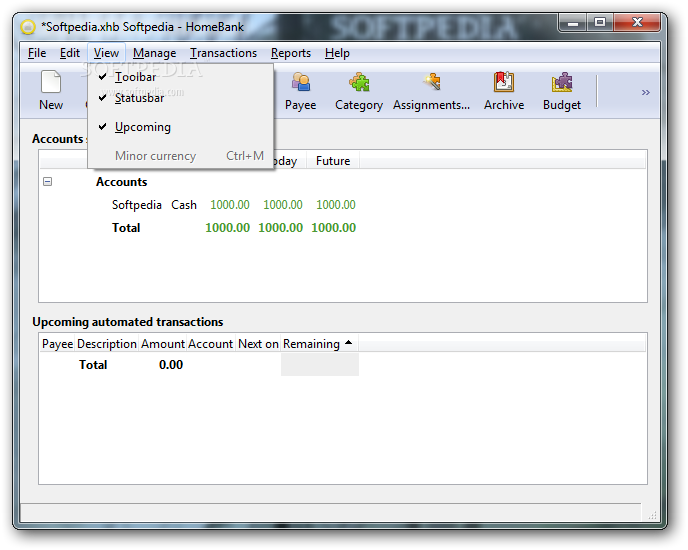Screen dimensions: 688x550
Task: Open the Manage menu
Action: click(x=154, y=53)
